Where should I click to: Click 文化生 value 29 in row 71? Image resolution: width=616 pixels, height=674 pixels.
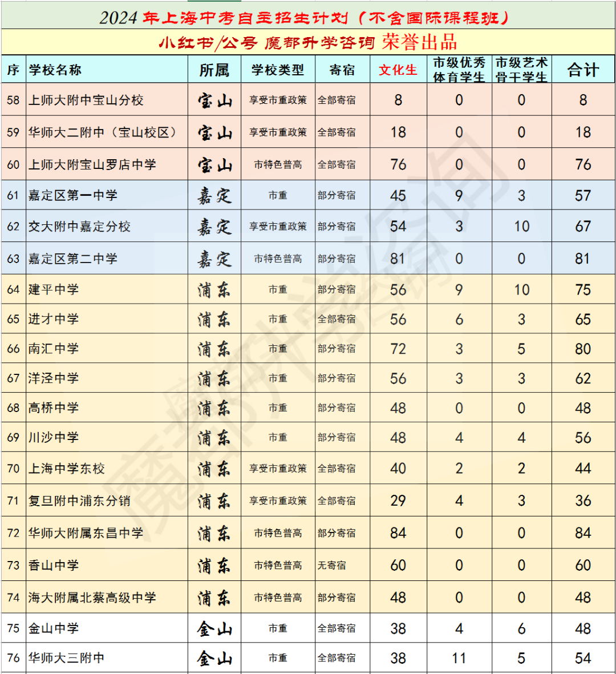click(398, 501)
